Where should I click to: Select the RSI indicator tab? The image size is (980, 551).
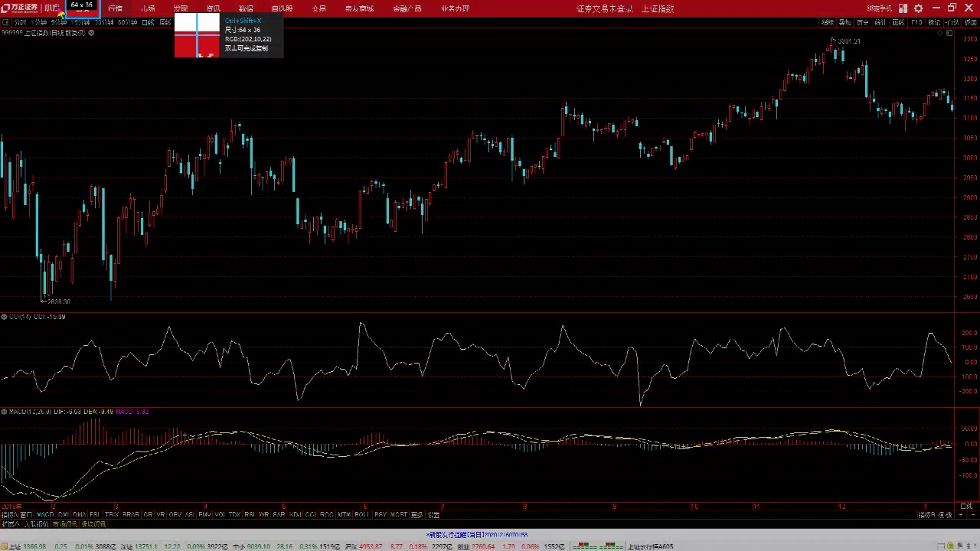[250, 514]
